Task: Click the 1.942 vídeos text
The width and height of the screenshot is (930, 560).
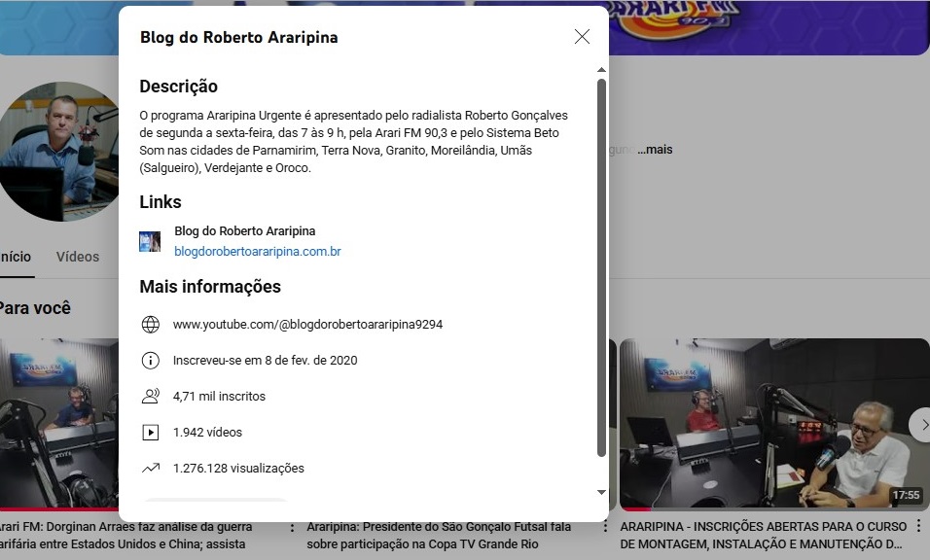Action: pyautogui.click(x=207, y=433)
